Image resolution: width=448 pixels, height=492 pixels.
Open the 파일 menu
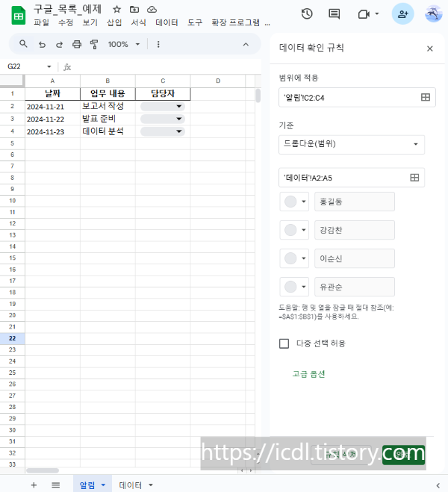point(41,22)
